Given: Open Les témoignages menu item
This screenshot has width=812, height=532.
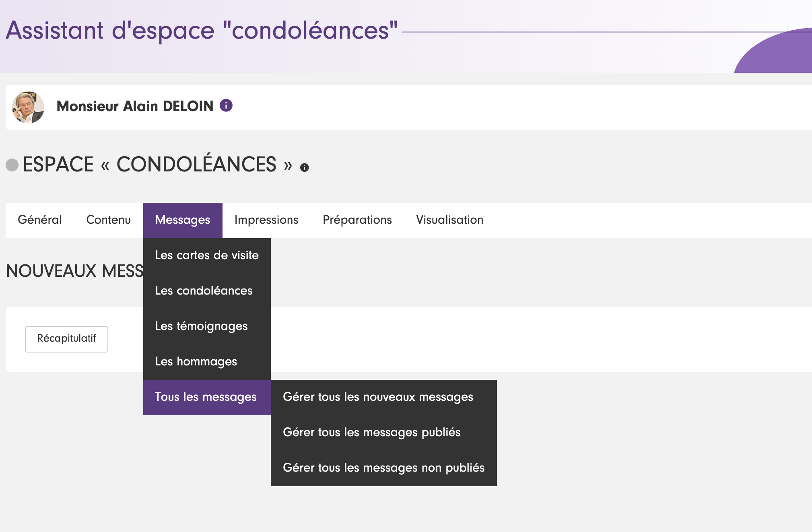Looking at the screenshot, I should [x=202, y=326].
